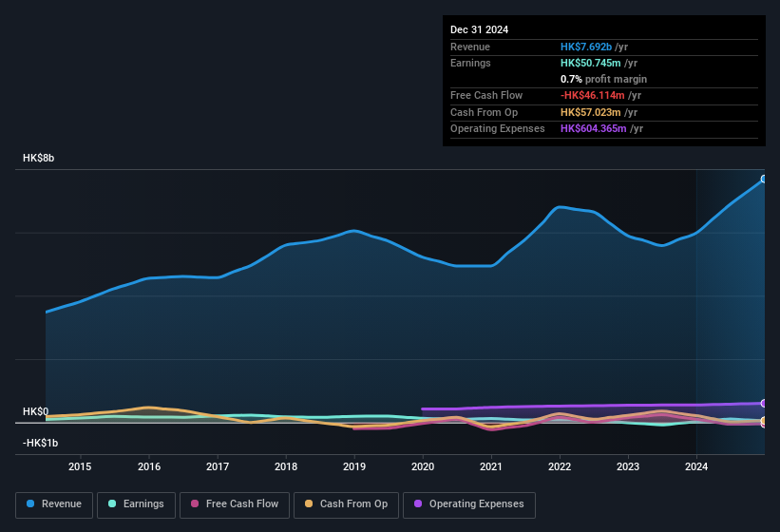Toggle the Revenue series in the legend
This screenshot has width=780, height=532.
point(54,504)
